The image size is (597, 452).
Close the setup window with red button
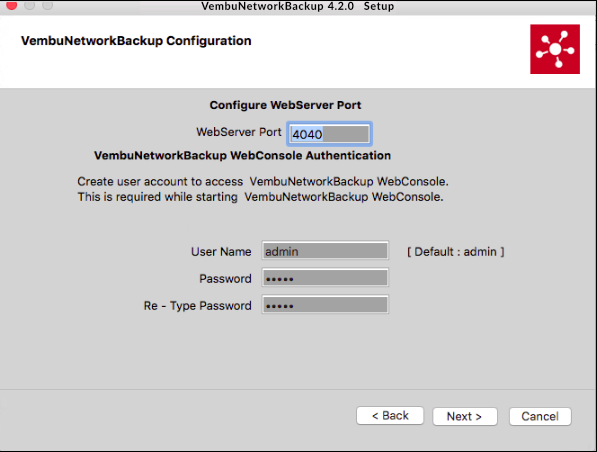point(12,5)
